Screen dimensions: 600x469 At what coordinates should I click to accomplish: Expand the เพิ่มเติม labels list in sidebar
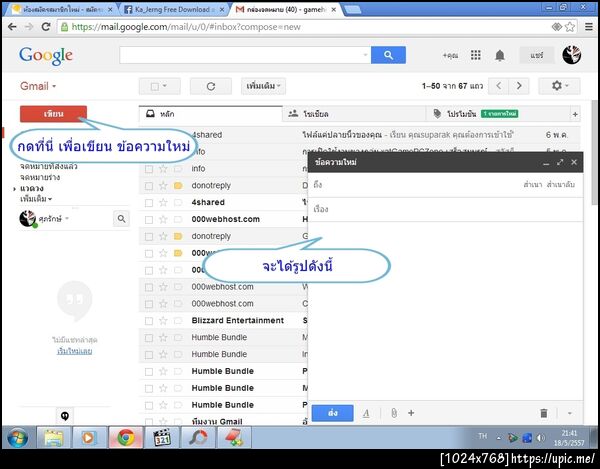coord(36,199)
